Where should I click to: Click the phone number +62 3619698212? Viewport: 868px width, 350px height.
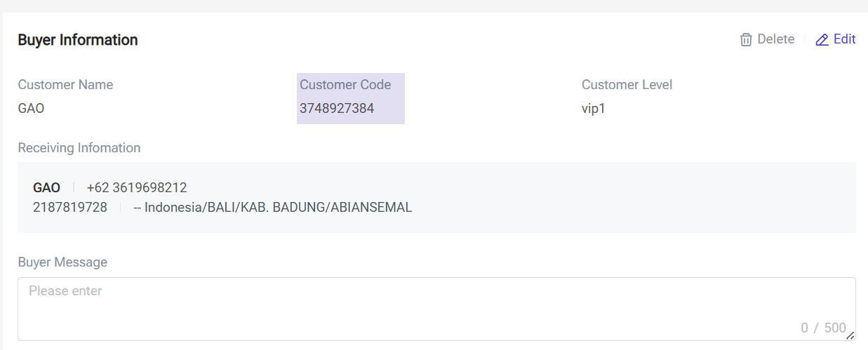(x=137, y=188)
